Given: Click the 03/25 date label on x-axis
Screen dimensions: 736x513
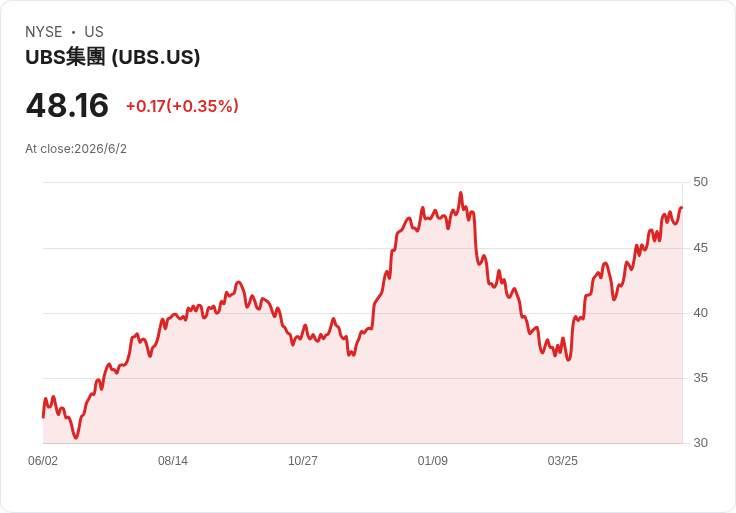Looking at the screenshot, I should (562, 460).
